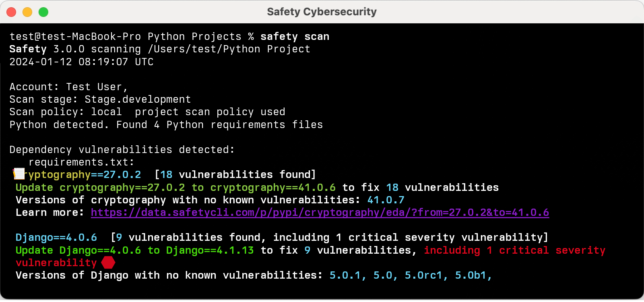Click the Safety Cybersecurity window title

pos(321,12)
